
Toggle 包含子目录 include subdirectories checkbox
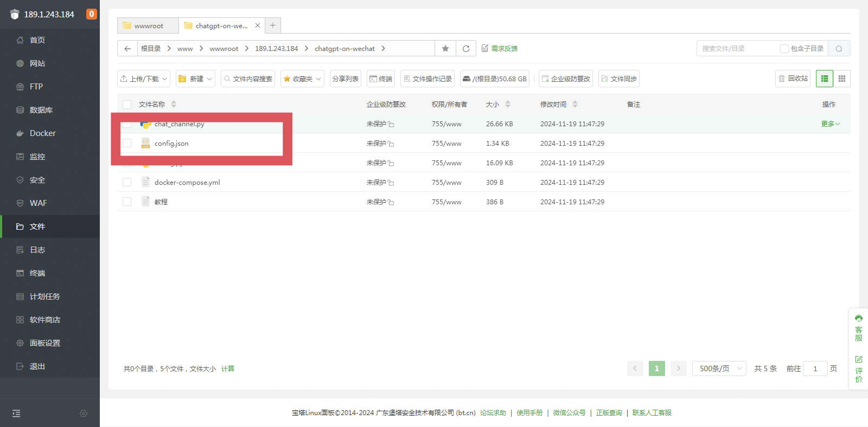[784, 49]
